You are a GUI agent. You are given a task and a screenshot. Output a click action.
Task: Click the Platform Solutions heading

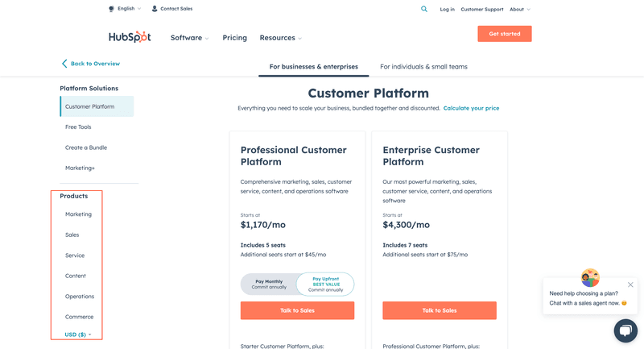[89, 89]
